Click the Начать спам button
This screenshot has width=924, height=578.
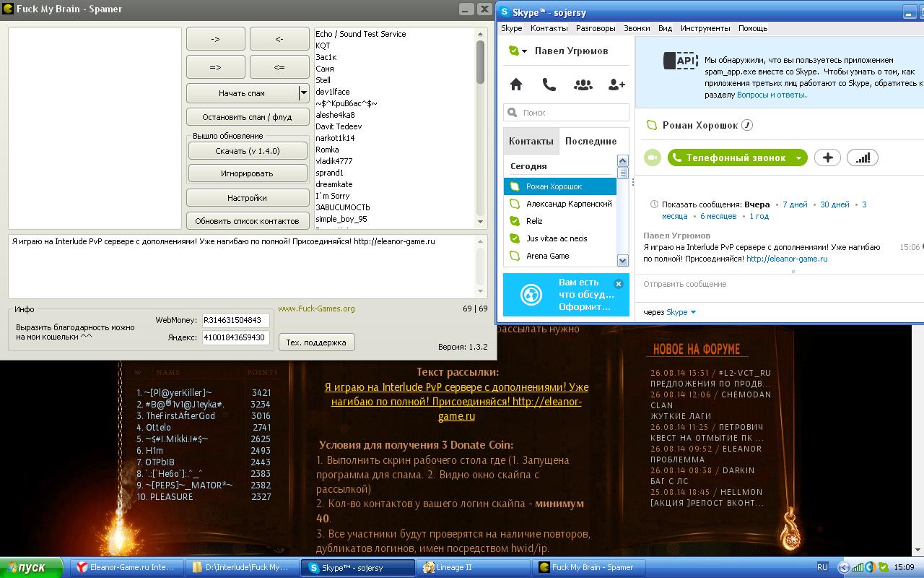point(242,93)
